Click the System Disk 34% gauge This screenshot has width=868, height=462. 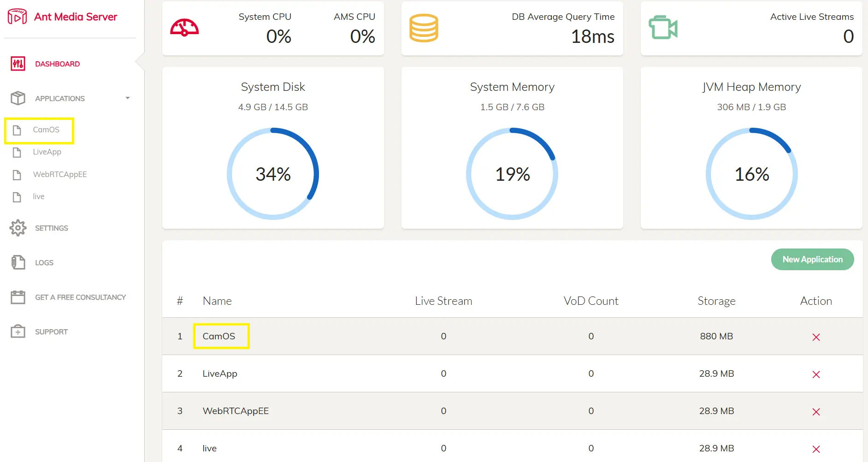pyautogui.click(x=273, y=174)
